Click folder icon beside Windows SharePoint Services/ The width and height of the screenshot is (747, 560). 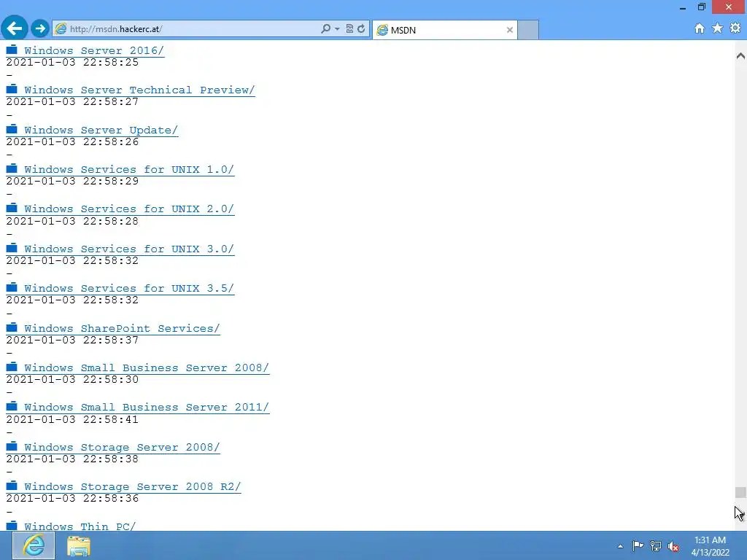pos(12,327)
